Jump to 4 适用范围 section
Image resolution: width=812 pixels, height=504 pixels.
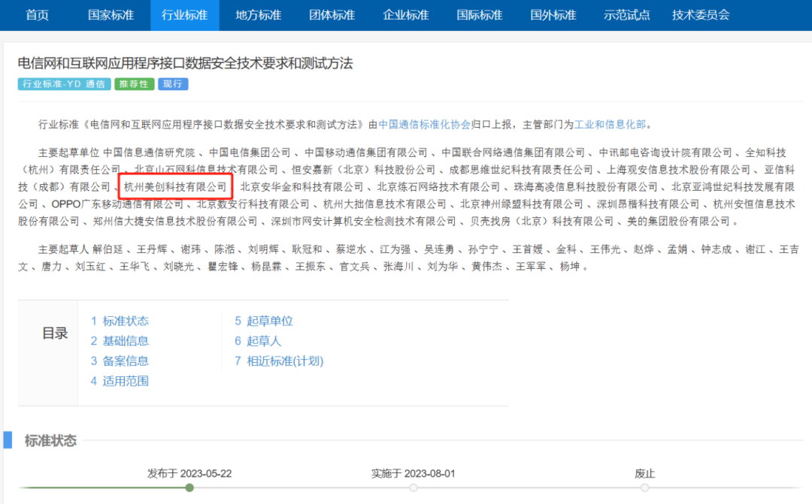(120, 382)
